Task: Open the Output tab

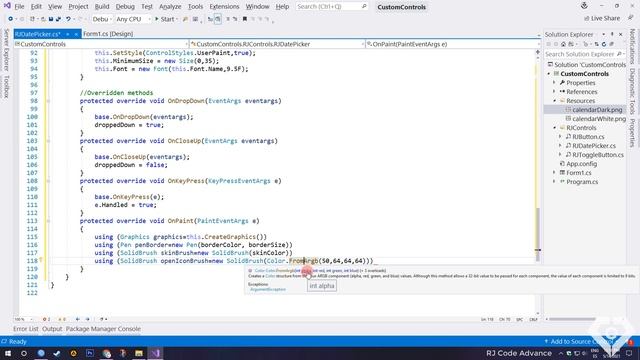Action: (x=52, y=329)
